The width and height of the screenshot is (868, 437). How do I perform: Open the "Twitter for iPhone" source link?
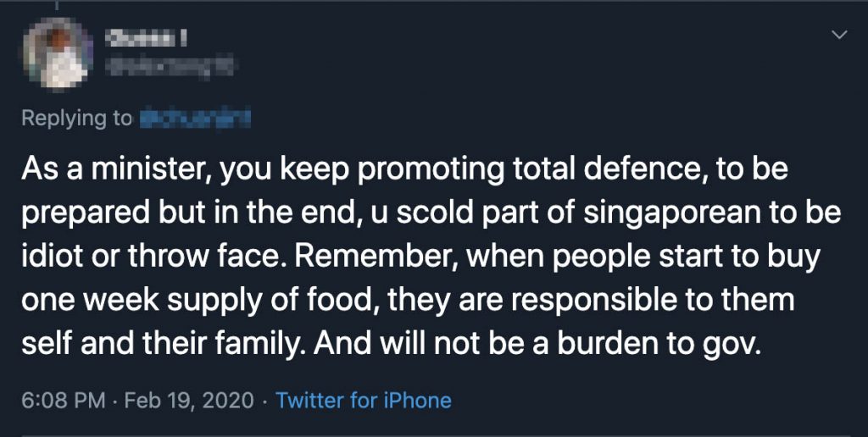click(x=364, y=400)
